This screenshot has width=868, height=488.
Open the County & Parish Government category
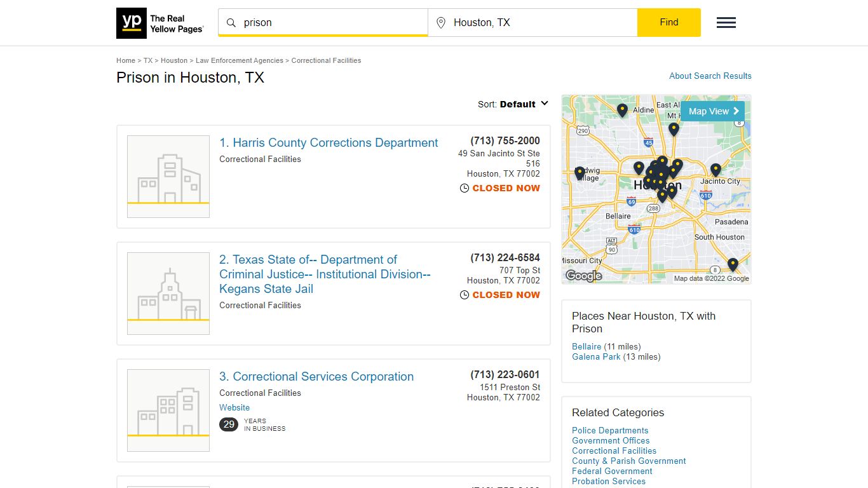click(629, 461)
